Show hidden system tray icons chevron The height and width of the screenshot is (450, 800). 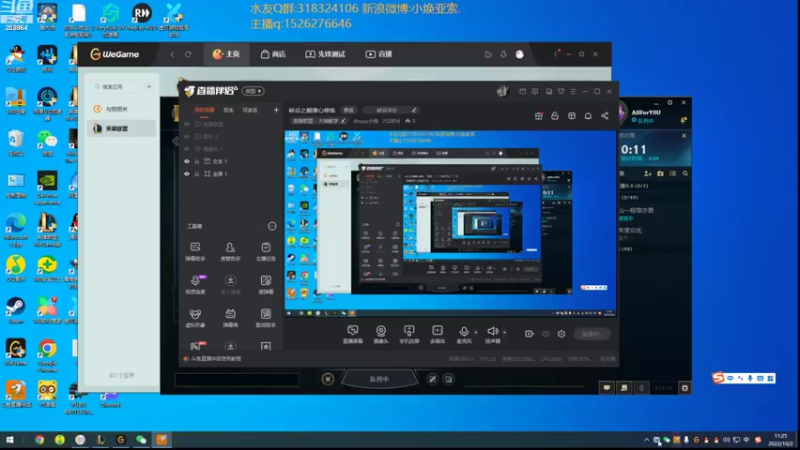646,440
